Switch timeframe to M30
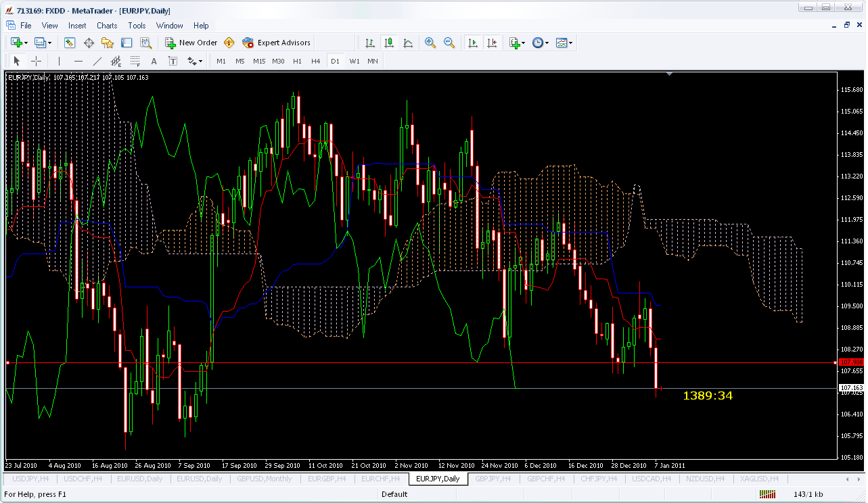 278,61
